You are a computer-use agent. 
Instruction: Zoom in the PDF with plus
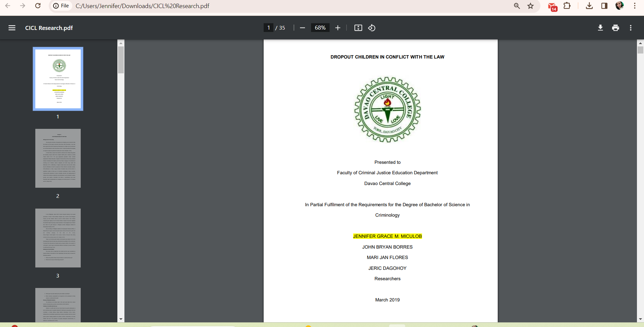click(338, 28)
